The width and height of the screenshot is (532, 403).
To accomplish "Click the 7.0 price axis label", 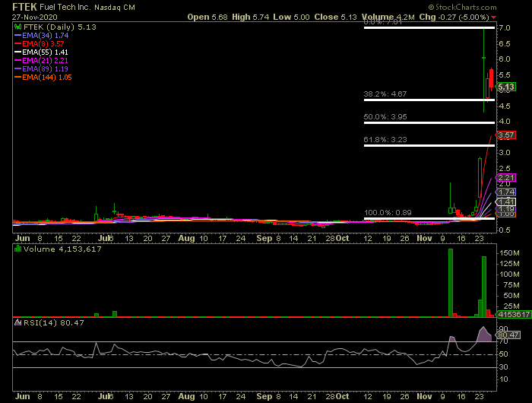I will (505, 28).
